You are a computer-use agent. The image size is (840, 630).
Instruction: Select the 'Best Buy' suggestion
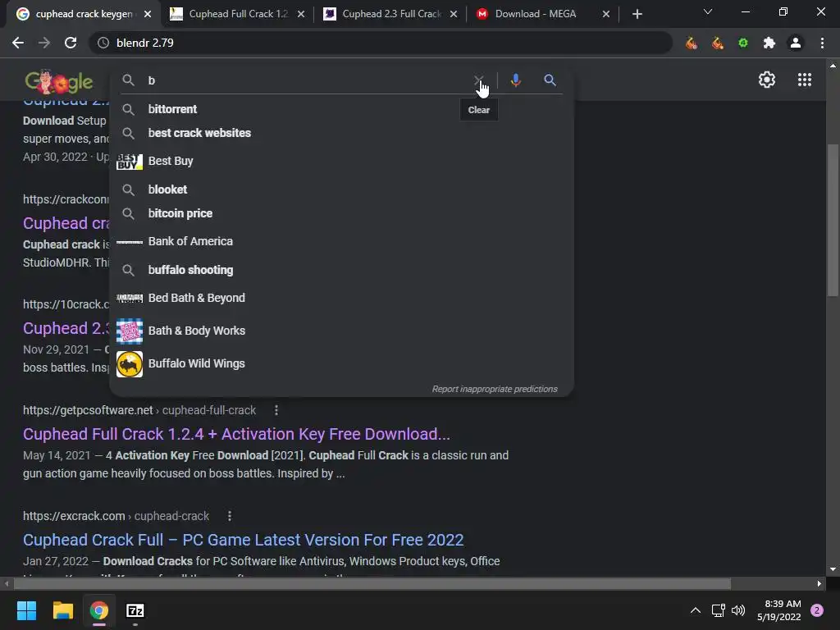(x=341, y=161)
